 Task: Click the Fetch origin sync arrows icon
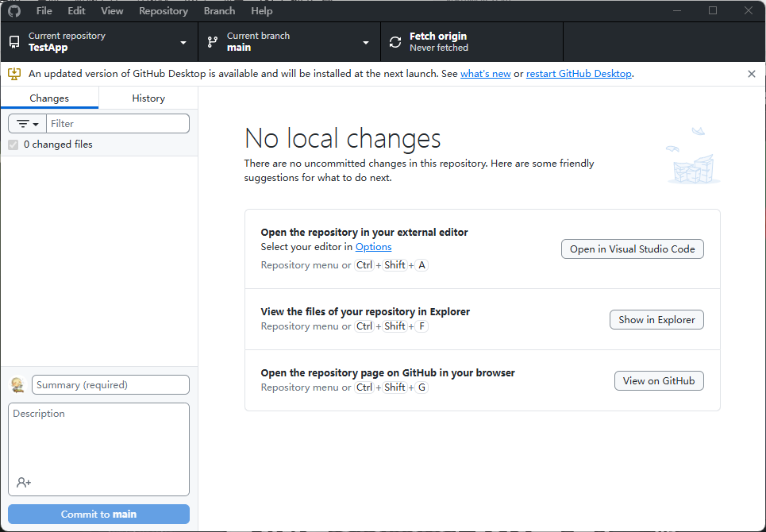[395, 42]
